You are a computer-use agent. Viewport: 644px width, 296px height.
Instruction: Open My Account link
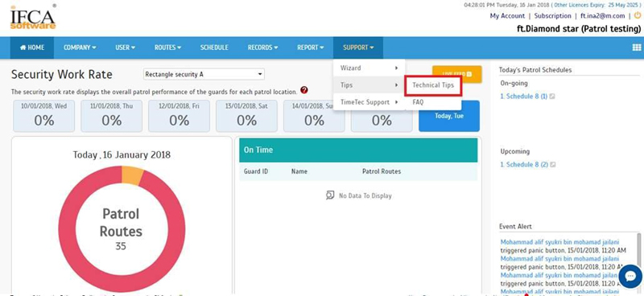(x=507, y=16)
